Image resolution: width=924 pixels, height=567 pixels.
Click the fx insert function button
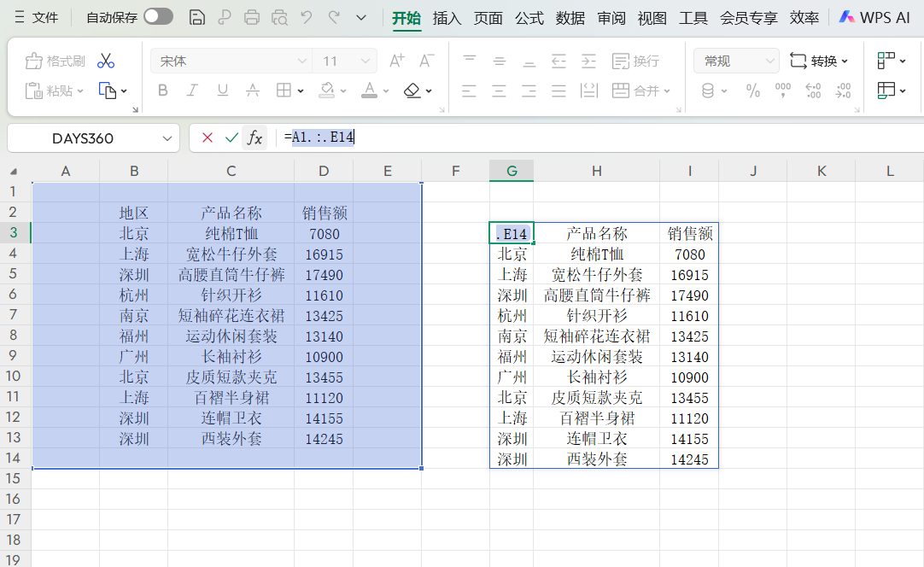tap(254, 137)
